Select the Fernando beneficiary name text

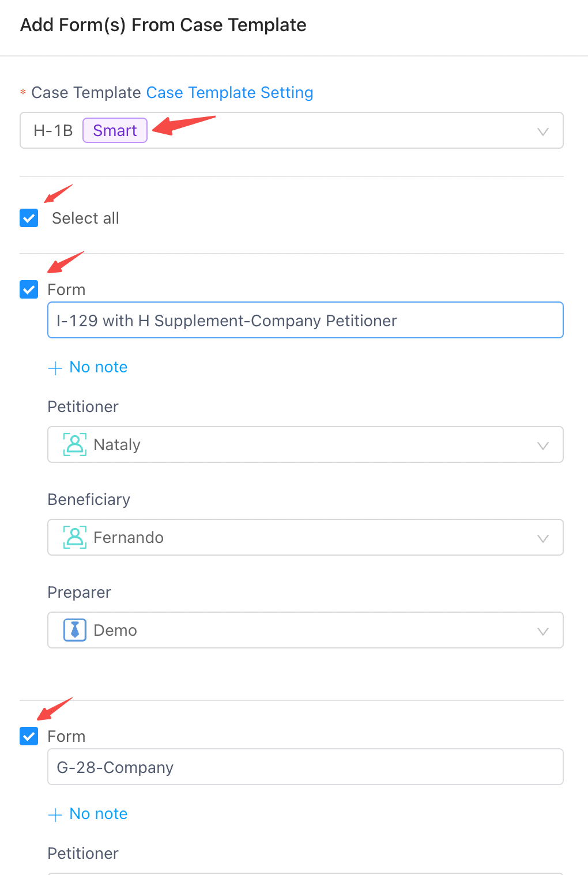pos(129,537)
